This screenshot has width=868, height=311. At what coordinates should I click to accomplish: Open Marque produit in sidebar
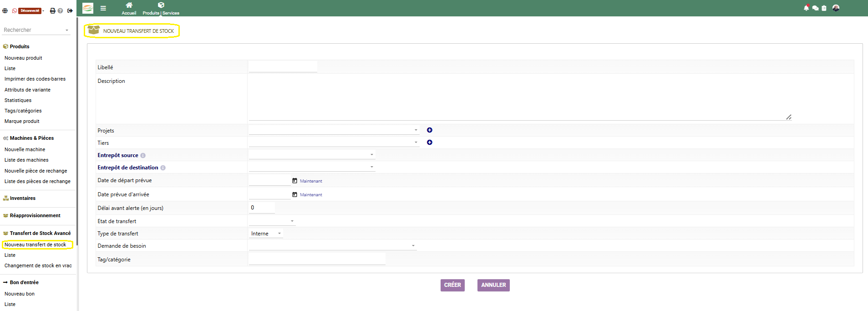click(x=22, y=121)
